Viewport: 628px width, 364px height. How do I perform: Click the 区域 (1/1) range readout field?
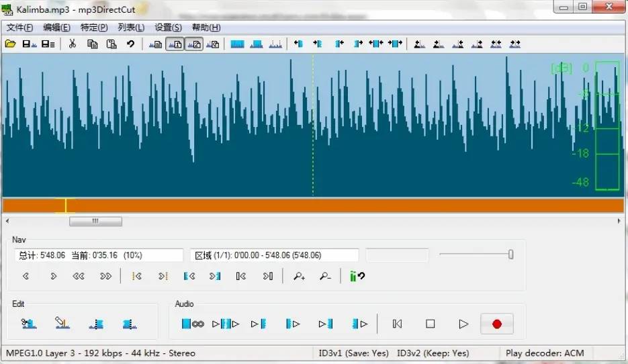click(x=274, y=255)
